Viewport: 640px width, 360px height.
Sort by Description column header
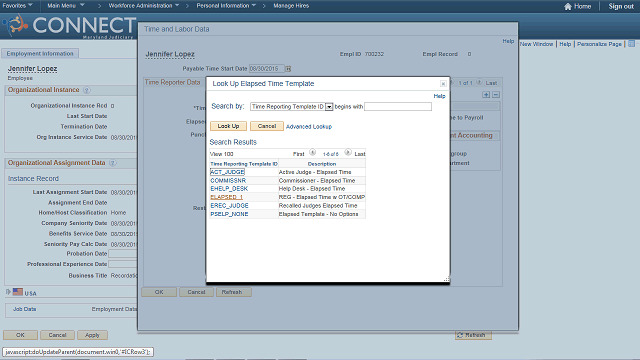pyautogui.click(x=322, y=164)
